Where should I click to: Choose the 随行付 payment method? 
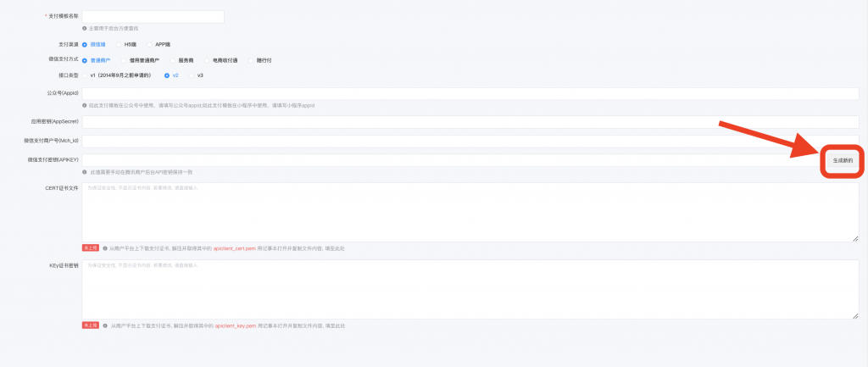[250, 60]
